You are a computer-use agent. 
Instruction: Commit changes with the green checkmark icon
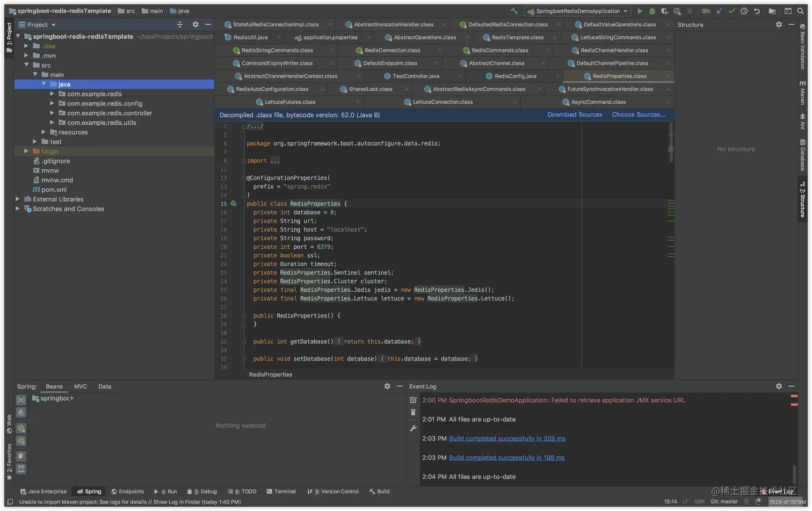(x=731, y=11)
